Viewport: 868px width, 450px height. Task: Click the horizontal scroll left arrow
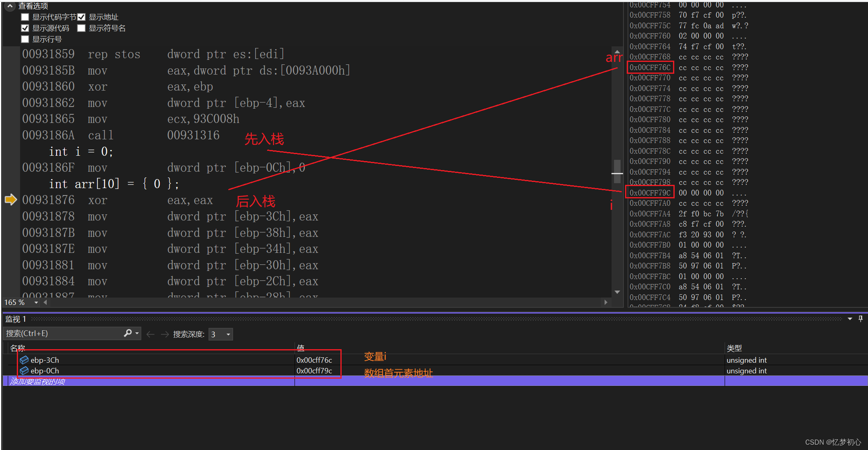[x=45, y=302]
